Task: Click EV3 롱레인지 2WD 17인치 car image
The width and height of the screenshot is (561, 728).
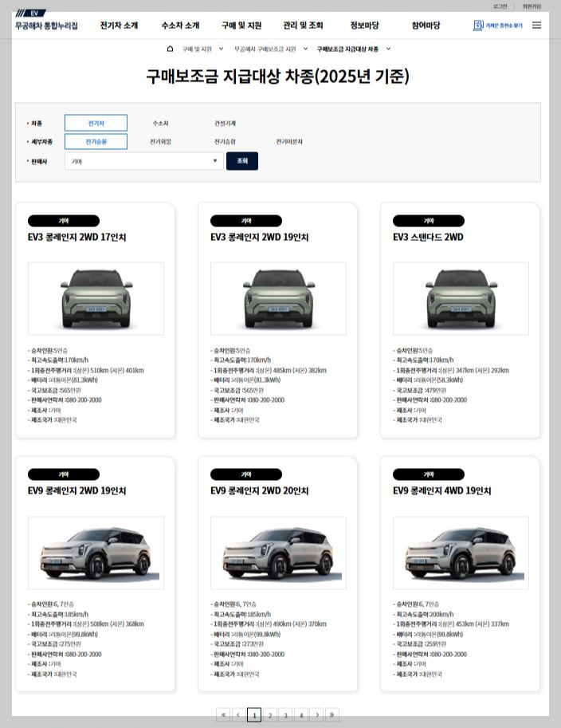Action: pos(96,298)
